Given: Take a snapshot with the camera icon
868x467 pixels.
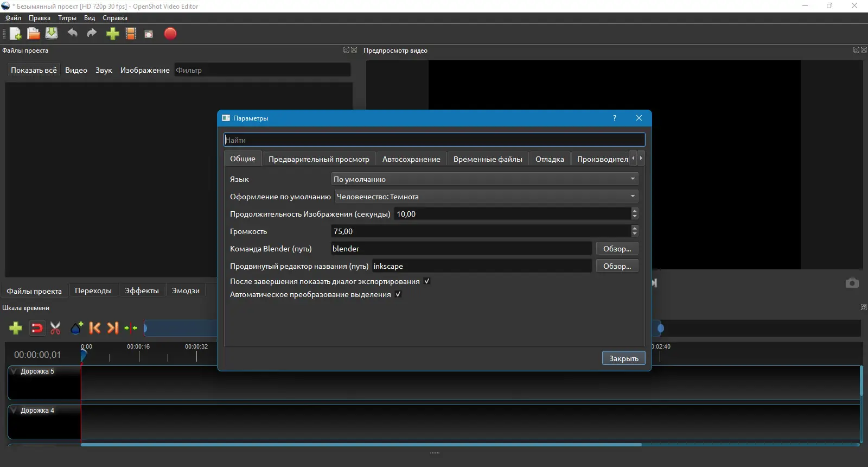Looking at the screenshot, I should [x=852, y=283].
